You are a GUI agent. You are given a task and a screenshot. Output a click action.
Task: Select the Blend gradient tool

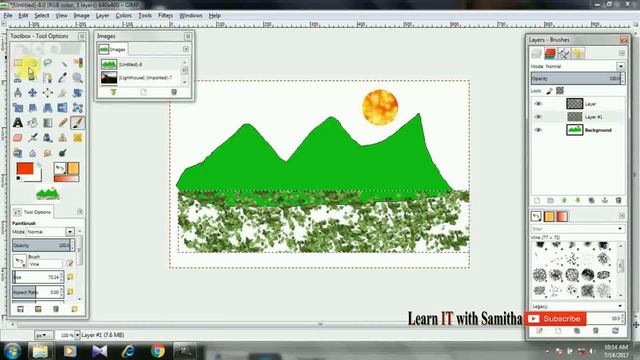pos(48,122)
